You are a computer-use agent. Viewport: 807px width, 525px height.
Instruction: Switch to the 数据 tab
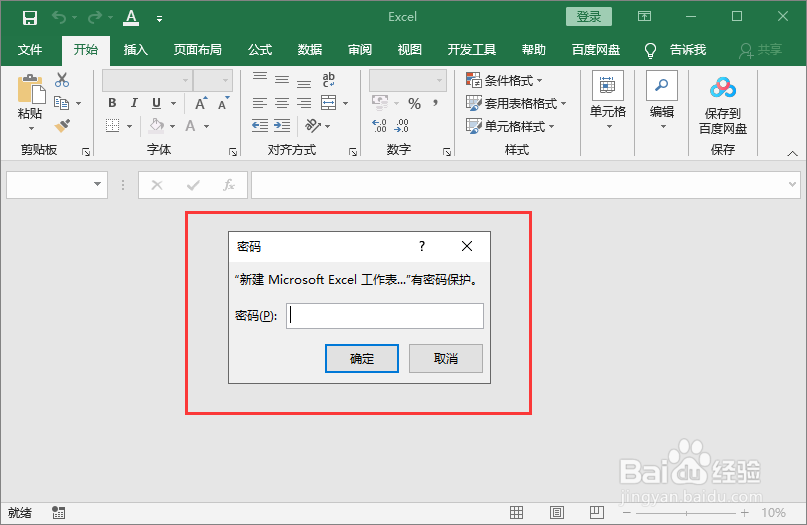(310, 49)
